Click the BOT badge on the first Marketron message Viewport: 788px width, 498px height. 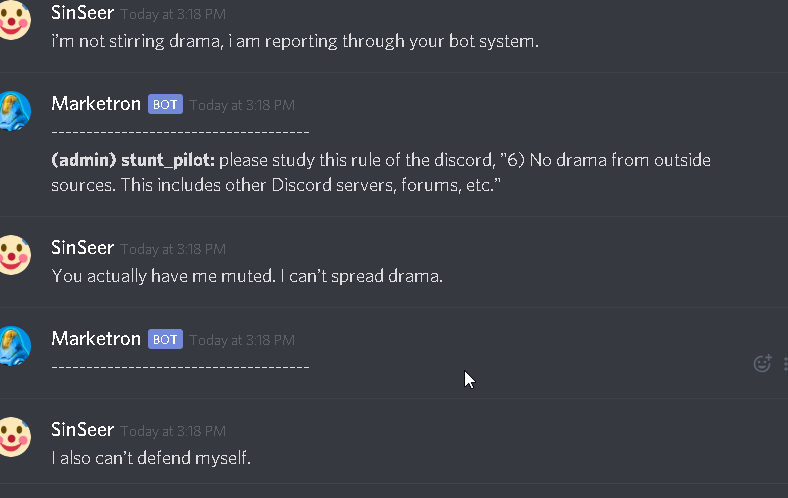click(x=165, y=105)
